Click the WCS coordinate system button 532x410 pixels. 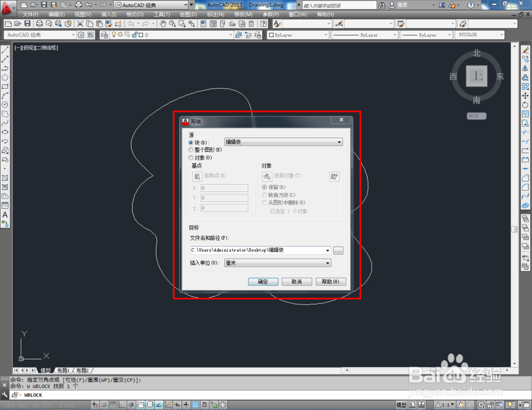(476, 116)
